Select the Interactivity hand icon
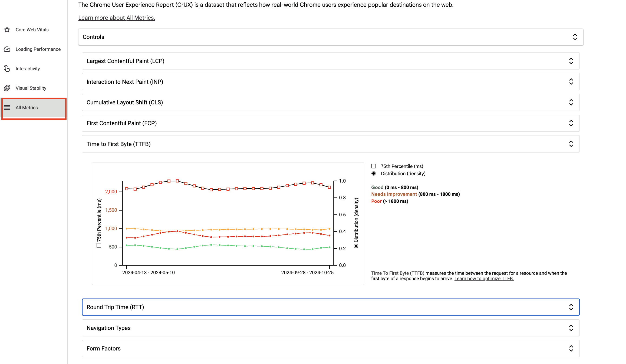Screen dimensions: 626x364 click(x=7, y=68)
